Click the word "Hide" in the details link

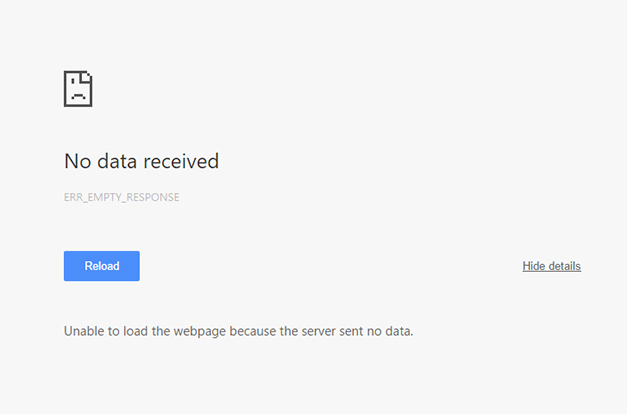coord(534,266)
